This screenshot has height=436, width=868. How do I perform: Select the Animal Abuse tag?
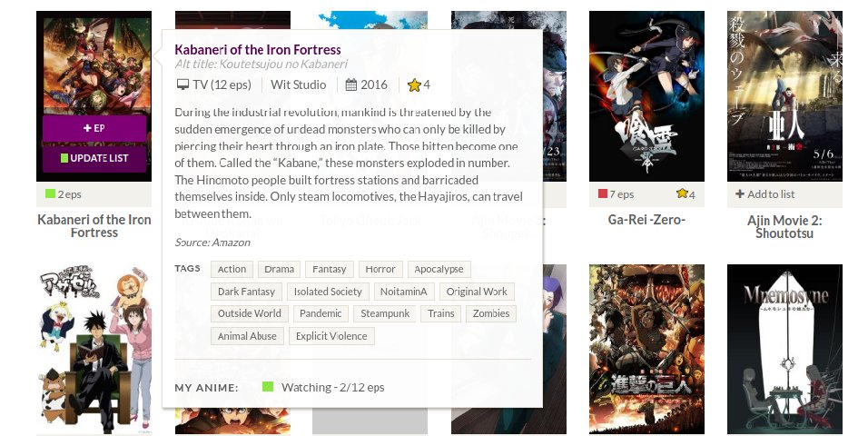coord(247,336)
